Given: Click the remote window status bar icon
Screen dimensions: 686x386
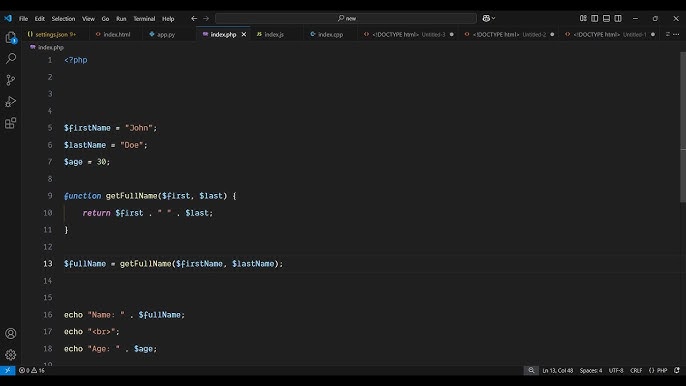Looking at the screenshot, I should tap(7, 370).
